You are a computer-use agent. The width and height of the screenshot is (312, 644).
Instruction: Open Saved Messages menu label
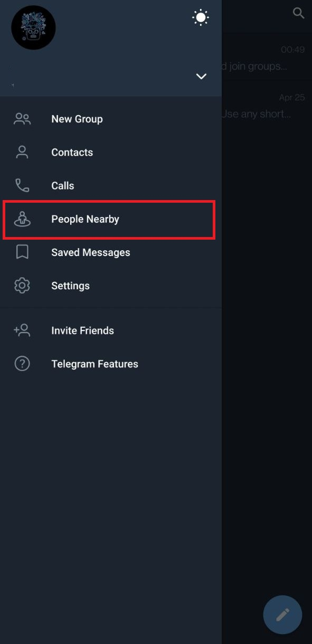91,252
